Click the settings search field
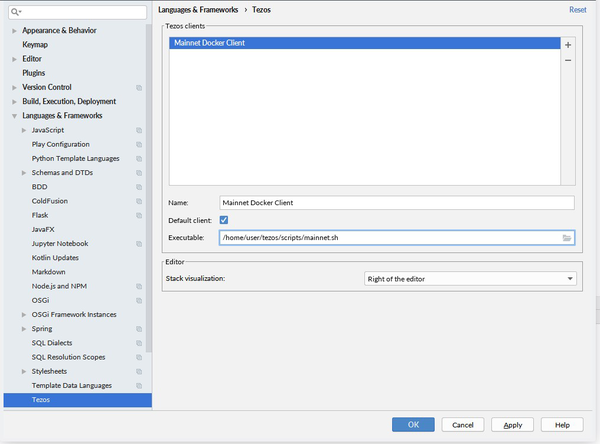Screen dimensions: 600x444 point(77,12)
